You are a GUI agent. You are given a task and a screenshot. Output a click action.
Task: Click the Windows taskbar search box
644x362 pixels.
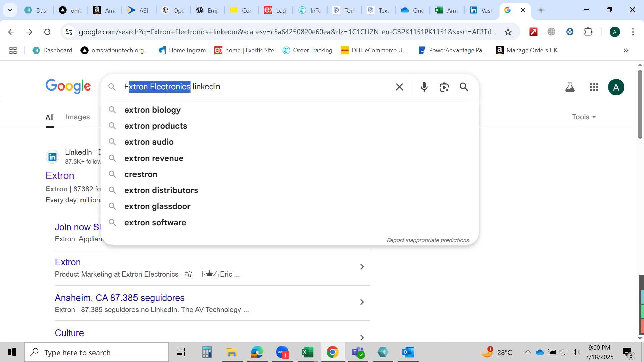(97, 352)
